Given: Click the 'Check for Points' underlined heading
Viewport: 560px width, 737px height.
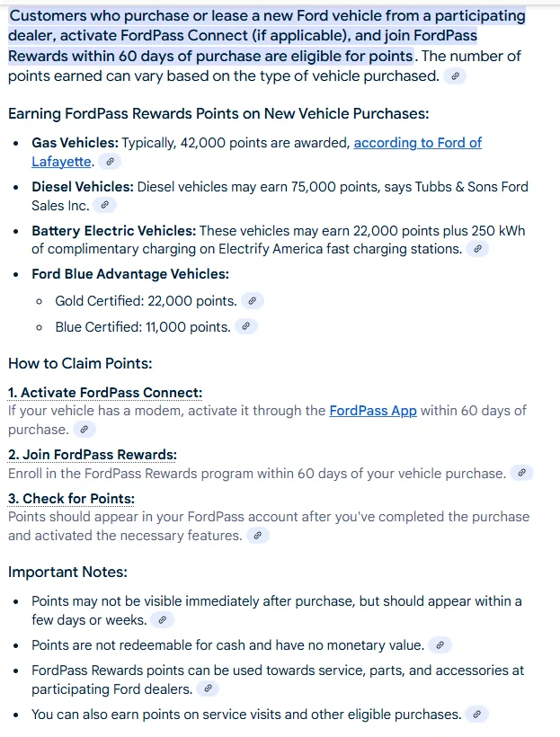Looking at the screenshot, I should [71, 498].
